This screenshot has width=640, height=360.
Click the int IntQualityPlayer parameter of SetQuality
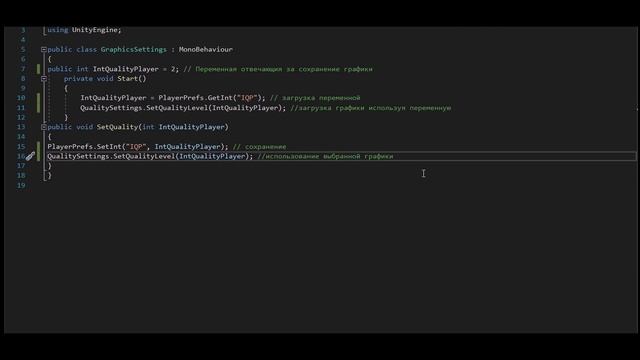coord(183,127)
